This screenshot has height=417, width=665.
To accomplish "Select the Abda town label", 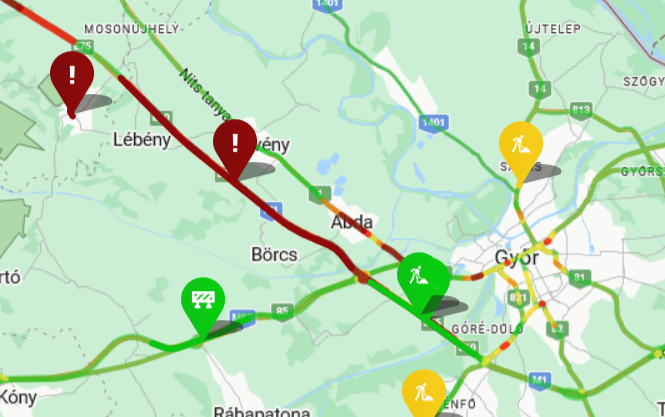I will pos(352,222).
